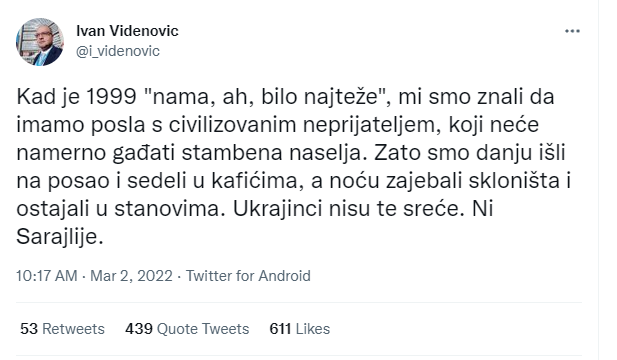Image resolution: width=617 pixels, height=360 pixels.
Task: Click the number 439 before Quote Tweets
Action: [139, 329]
